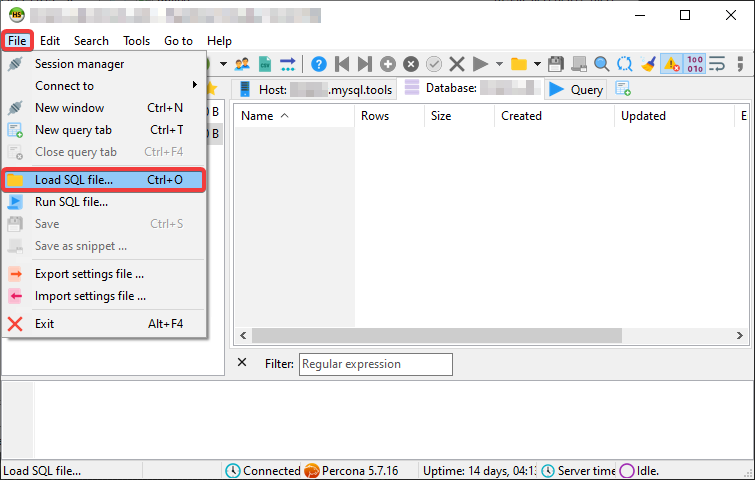The image size is (755, 480).
Task: Open the dropdown arrow beside Run icon
Action: pyautogui.click(x=499, y=64)
